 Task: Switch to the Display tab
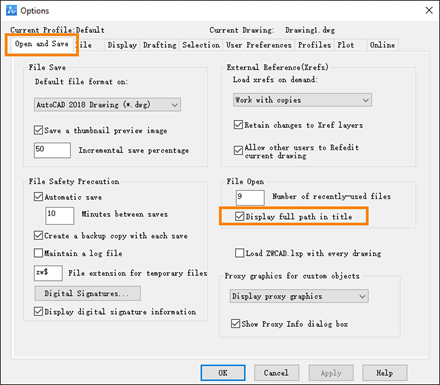pyautogui.click(x=122, y=45)
